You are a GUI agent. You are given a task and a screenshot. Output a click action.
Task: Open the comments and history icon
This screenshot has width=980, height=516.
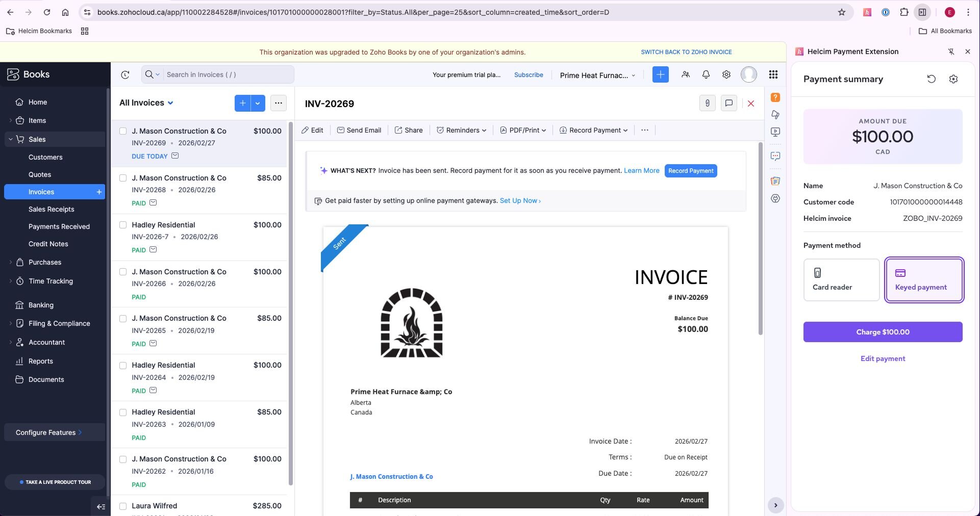(728, 103)
